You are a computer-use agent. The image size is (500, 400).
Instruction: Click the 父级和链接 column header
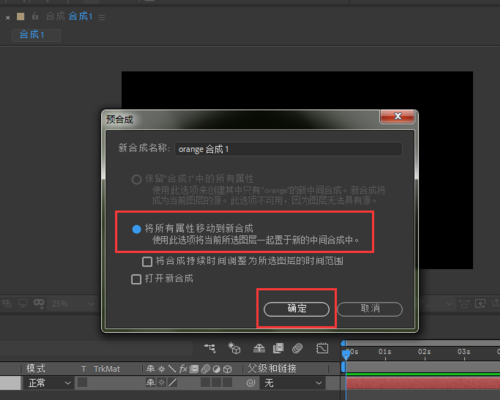pos(272,368)
